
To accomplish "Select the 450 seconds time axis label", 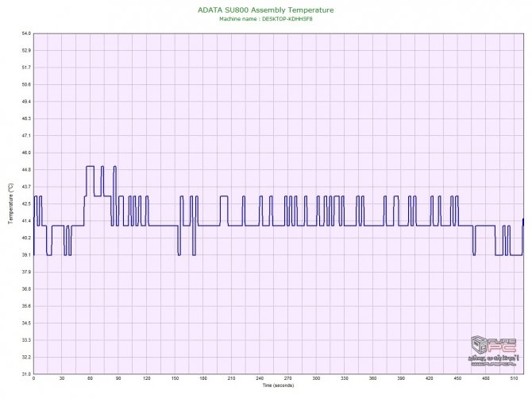I will [x=457, y=378].
